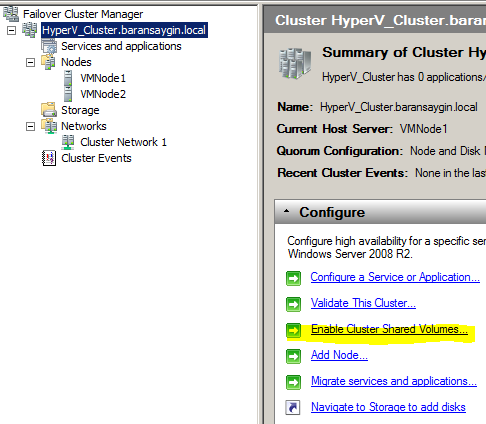Click shortcut icon beside Navigate to Storage
The height and width of the screenshot is (424, 486).
click(293, 407)
